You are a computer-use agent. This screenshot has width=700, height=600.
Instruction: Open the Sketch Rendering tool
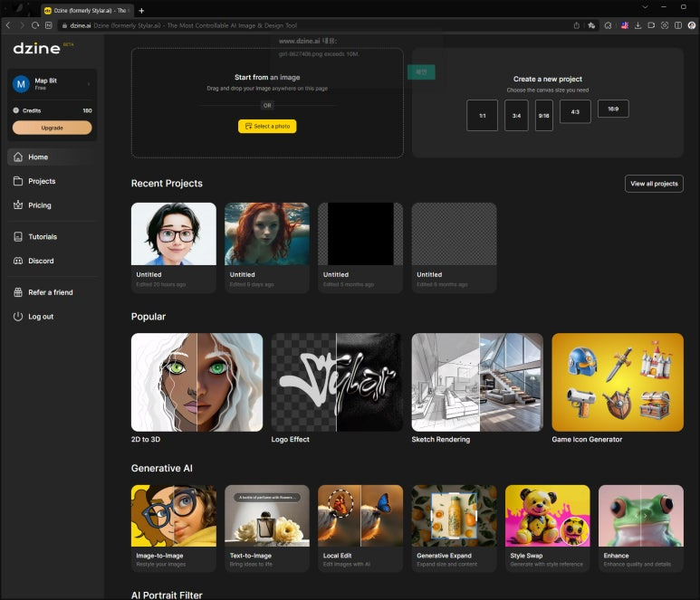tap(477, 382)
